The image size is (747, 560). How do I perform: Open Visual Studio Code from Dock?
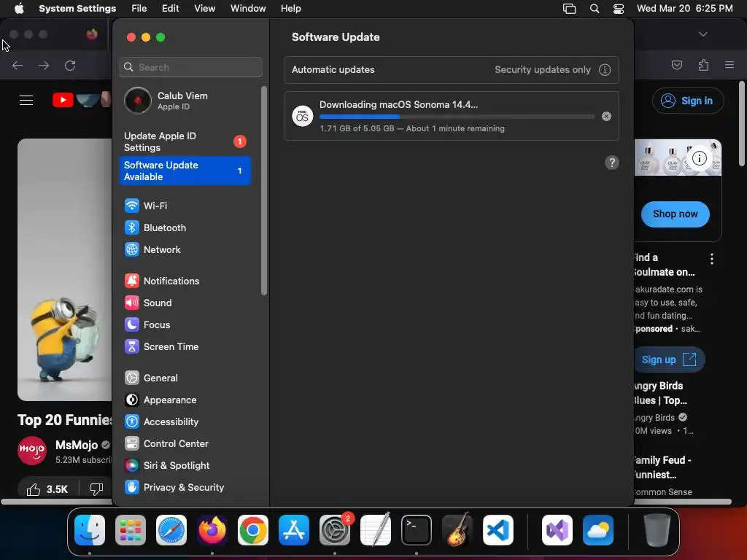498,530
